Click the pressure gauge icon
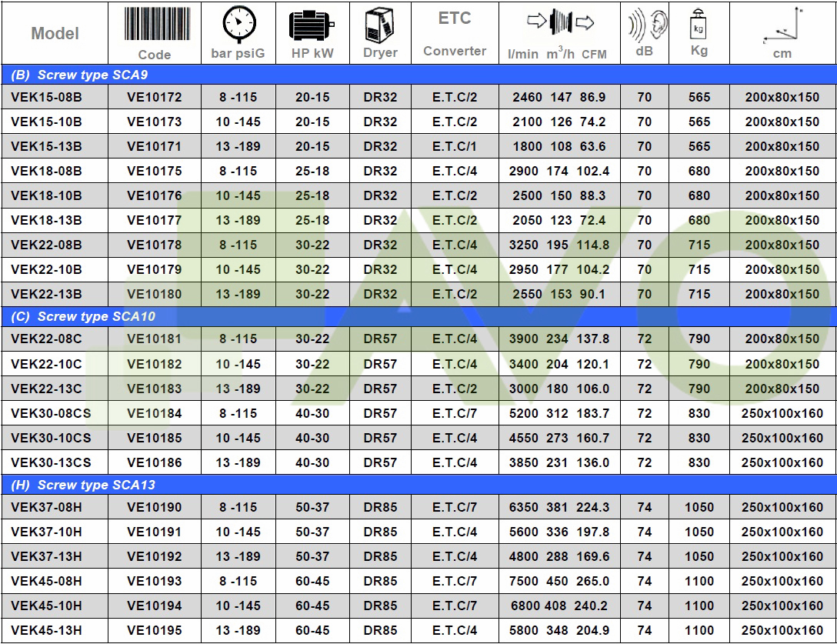This screenshot has width=837, height=644. (x=237, y=23)
